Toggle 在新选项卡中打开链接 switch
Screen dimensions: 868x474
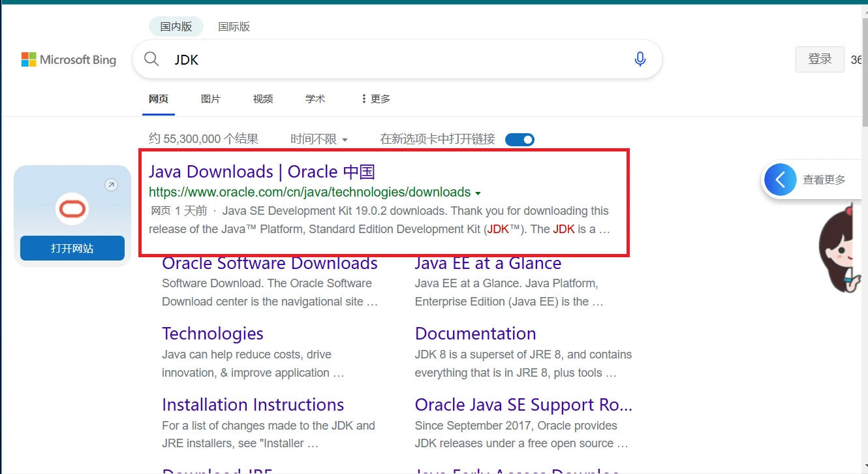coord(519,140)
